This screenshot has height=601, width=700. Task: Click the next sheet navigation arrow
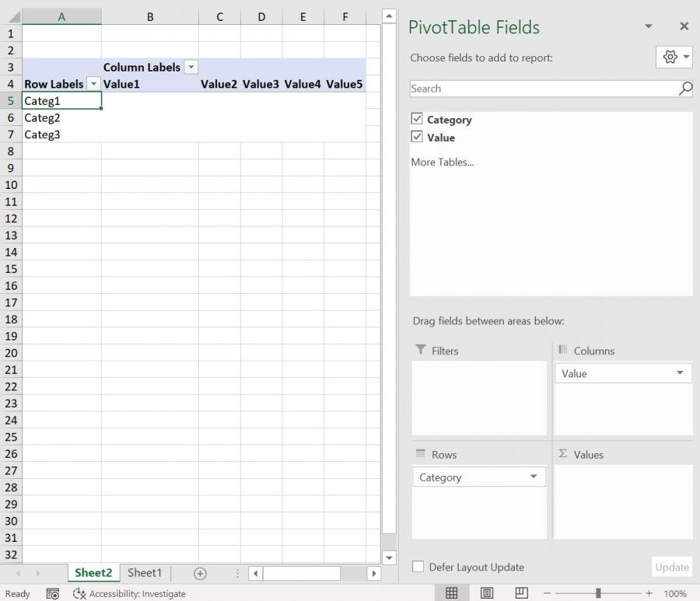pos(38,573)
